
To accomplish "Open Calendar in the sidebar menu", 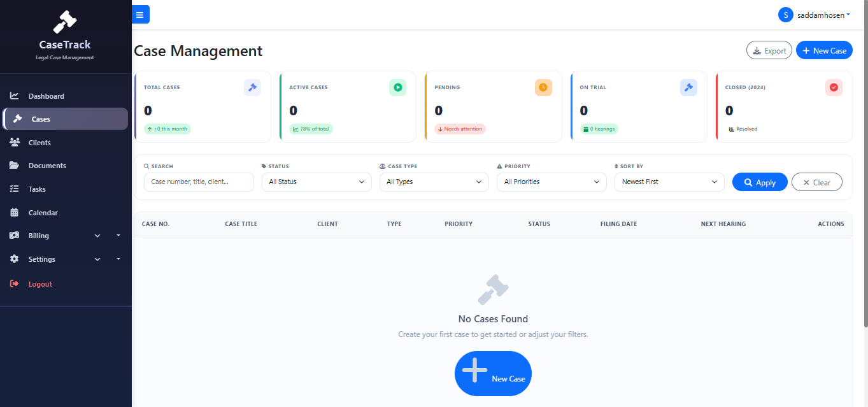I will (x=65, y=213).
